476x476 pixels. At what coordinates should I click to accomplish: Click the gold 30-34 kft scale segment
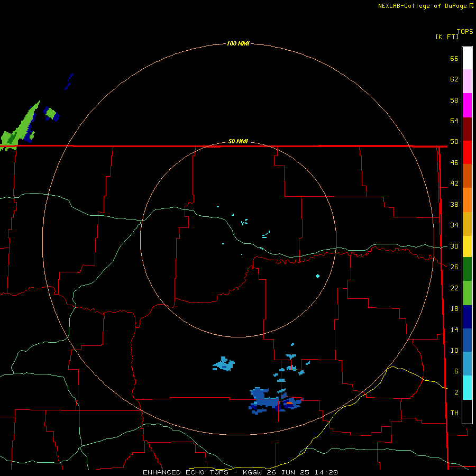point(467,224)
